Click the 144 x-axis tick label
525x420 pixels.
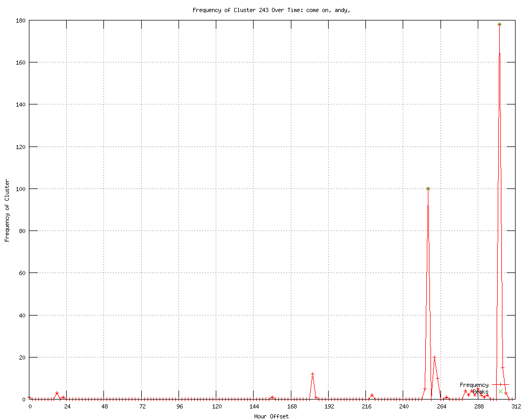pos(254,406)
